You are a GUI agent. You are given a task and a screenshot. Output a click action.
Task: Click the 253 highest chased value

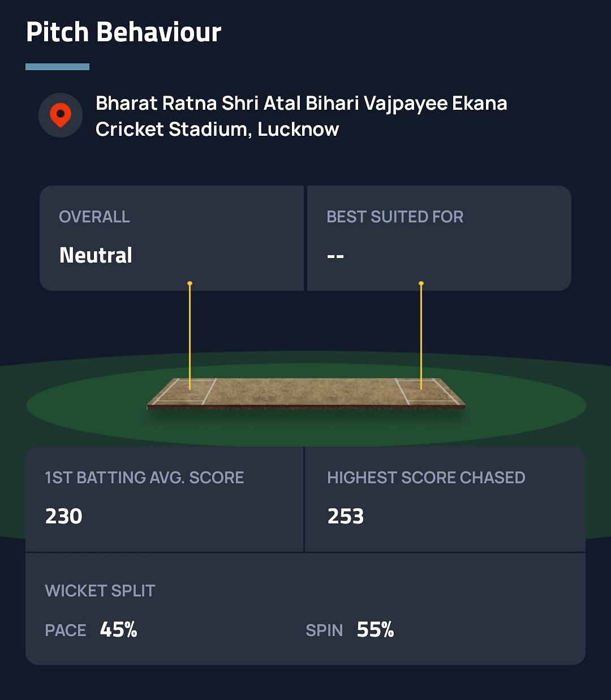pos(346,516)
